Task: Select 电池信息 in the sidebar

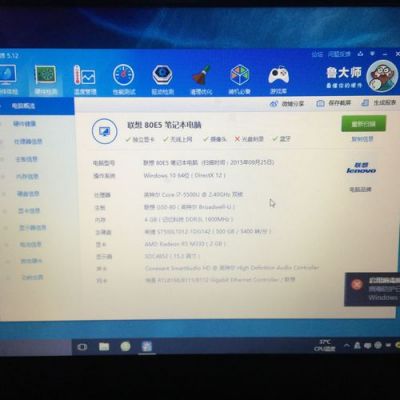Action: coord(31,244)
